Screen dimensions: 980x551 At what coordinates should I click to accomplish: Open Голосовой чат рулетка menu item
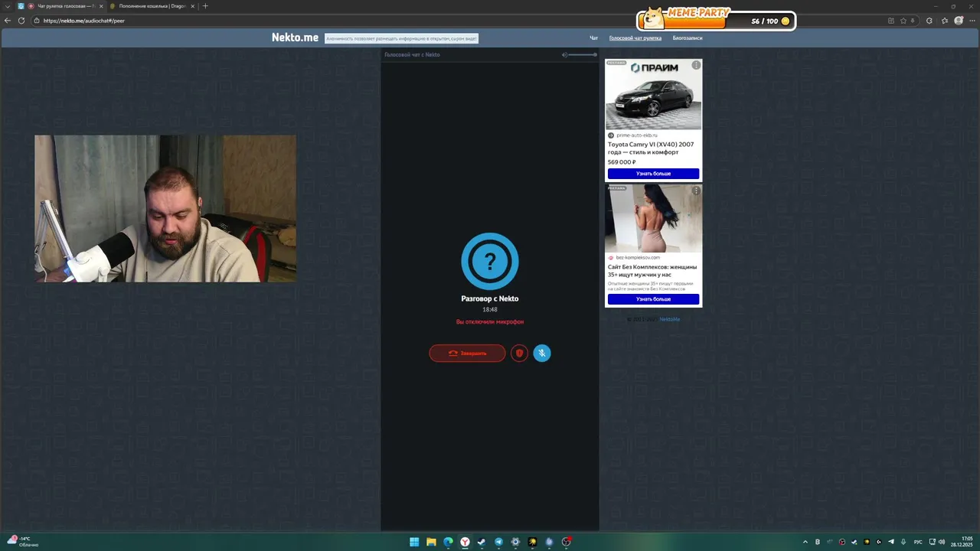(635, 37)
